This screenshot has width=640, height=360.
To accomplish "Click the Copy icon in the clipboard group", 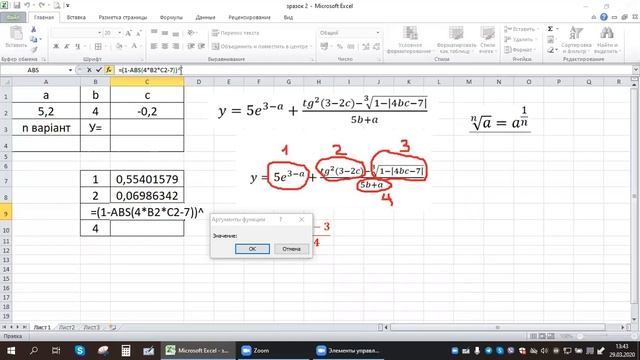I will 34,39.
